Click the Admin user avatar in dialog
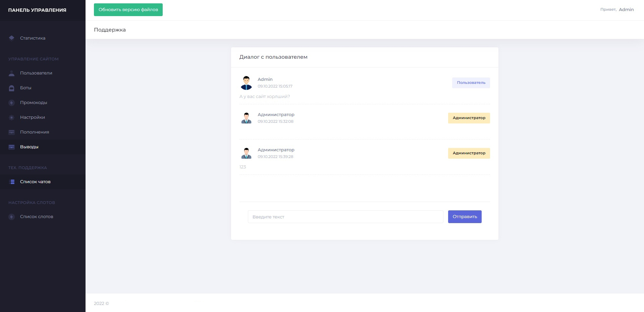The height and width of the screenshot is (312, 644). pos(246,83)
